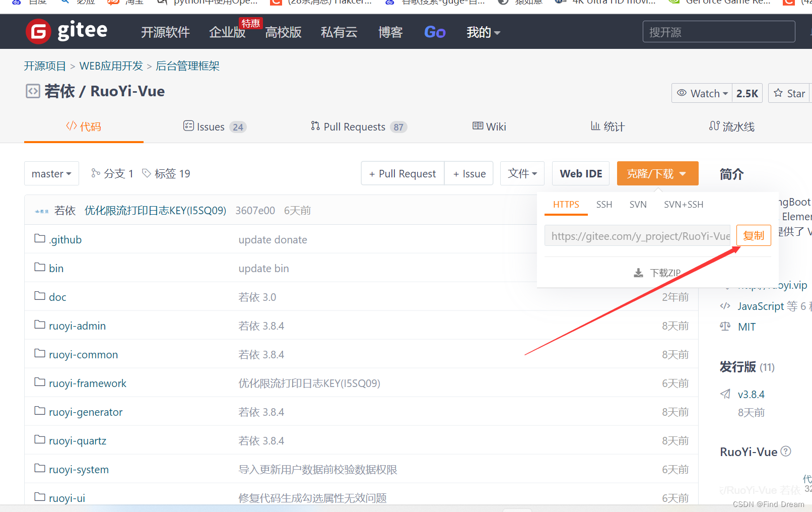Open the master branch dropdown
The height and width of the screenshot is (512, 812).
coord(51,173)
